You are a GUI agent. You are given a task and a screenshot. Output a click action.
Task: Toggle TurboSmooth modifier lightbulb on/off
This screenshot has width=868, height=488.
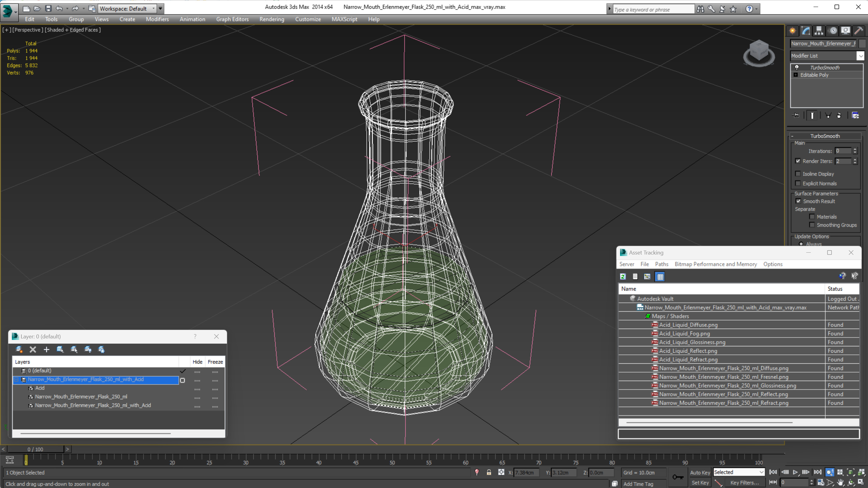point(797,67)
